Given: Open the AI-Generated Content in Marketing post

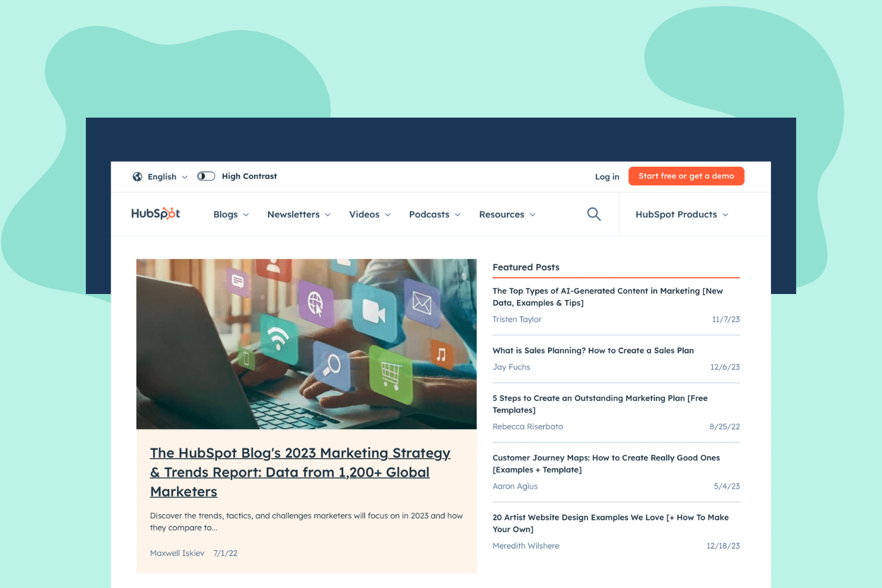Looking at the screenshot, I should tap(607, 297).
